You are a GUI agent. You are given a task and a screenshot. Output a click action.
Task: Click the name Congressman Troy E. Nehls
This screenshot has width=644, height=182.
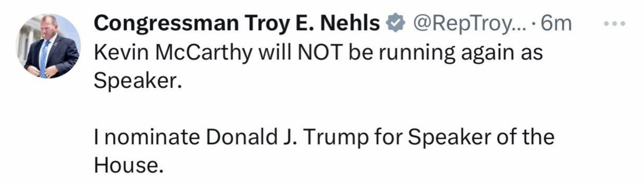tap(237, 24)
